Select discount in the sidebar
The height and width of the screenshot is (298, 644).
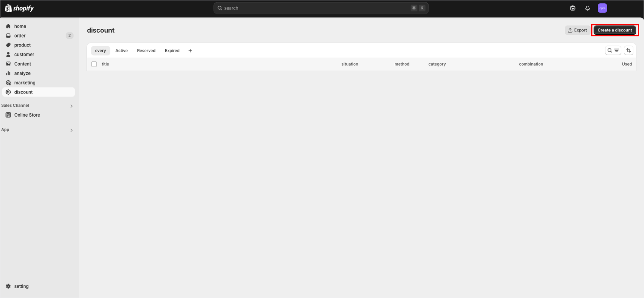click(x=38, y=92)
